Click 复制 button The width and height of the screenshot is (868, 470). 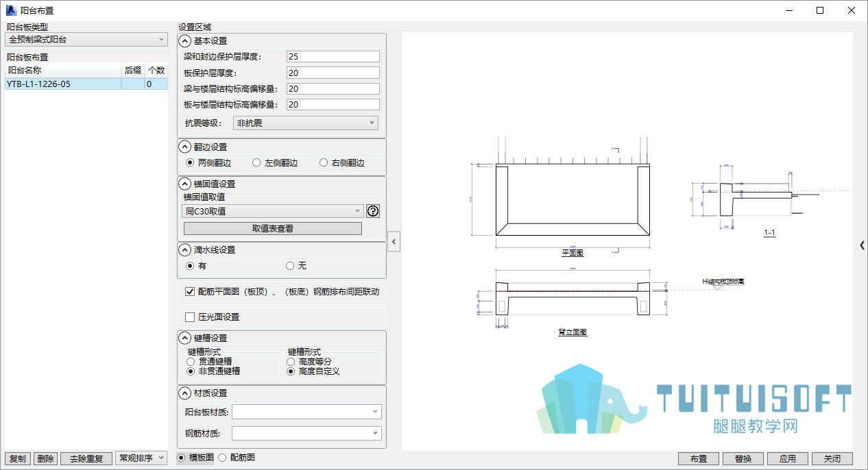(18, 458)
